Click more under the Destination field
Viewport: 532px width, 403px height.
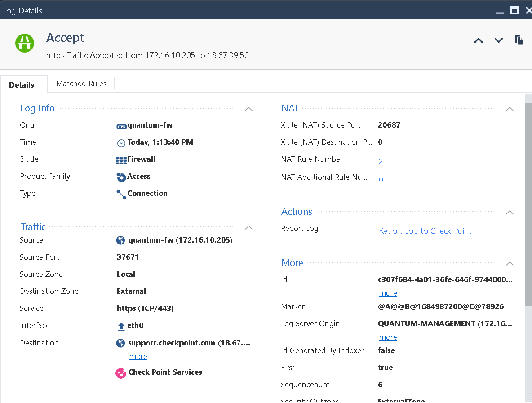click(x=138, y=356)
